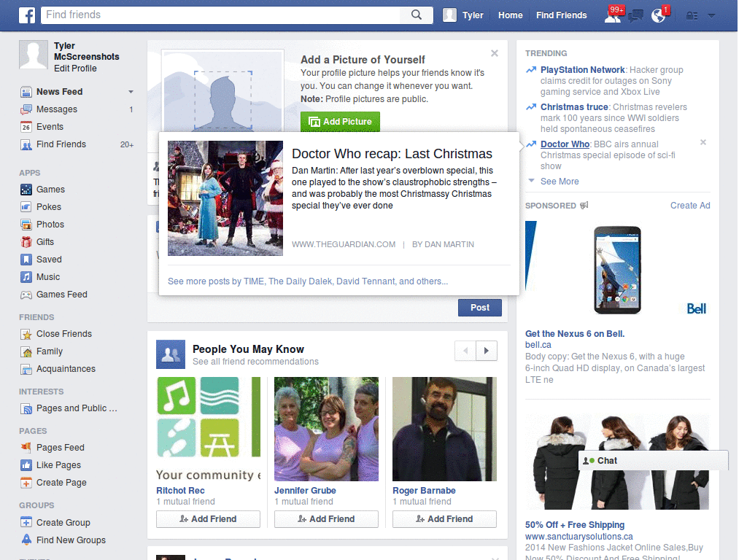
Task: Open Jennifer Grube's profile photo
Action: click(x=326, y=429)
